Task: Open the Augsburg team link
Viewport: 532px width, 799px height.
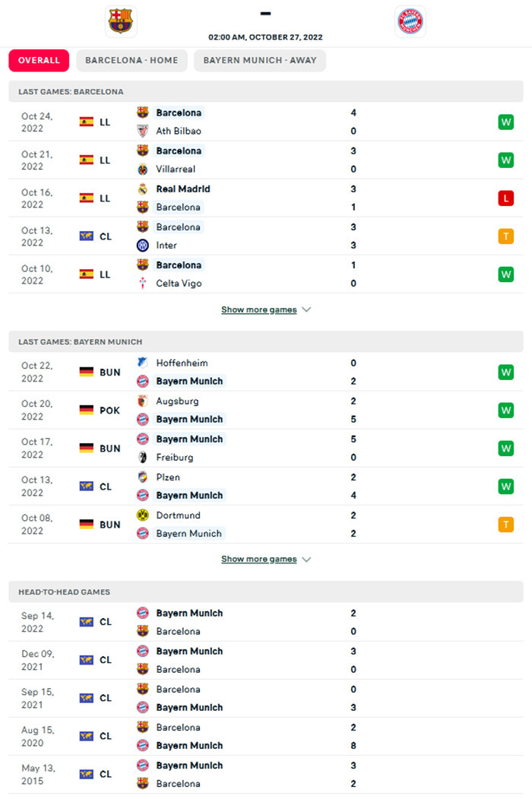Action: coord(179,401)
